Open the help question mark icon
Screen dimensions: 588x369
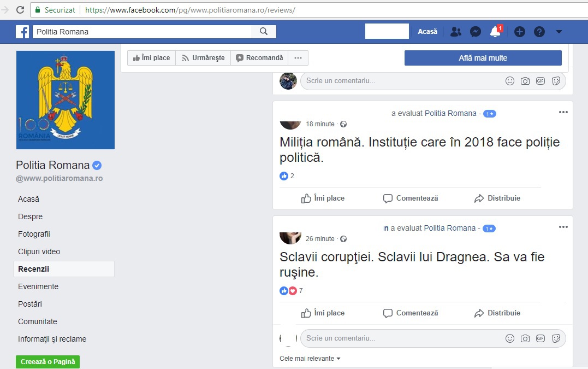tap(539, 32)
